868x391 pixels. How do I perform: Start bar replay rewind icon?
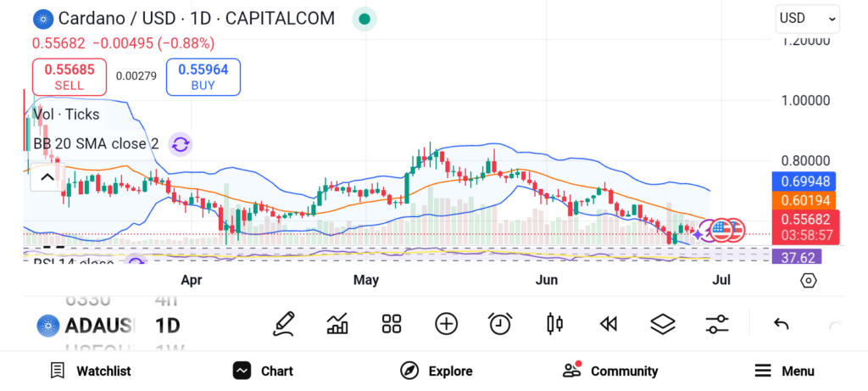tap(609, 324)
